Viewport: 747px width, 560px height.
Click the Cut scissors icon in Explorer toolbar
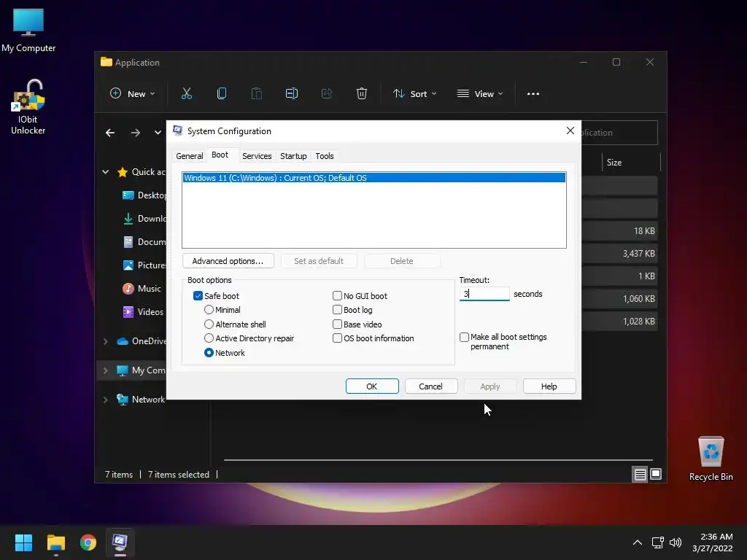tap(186, 94)
